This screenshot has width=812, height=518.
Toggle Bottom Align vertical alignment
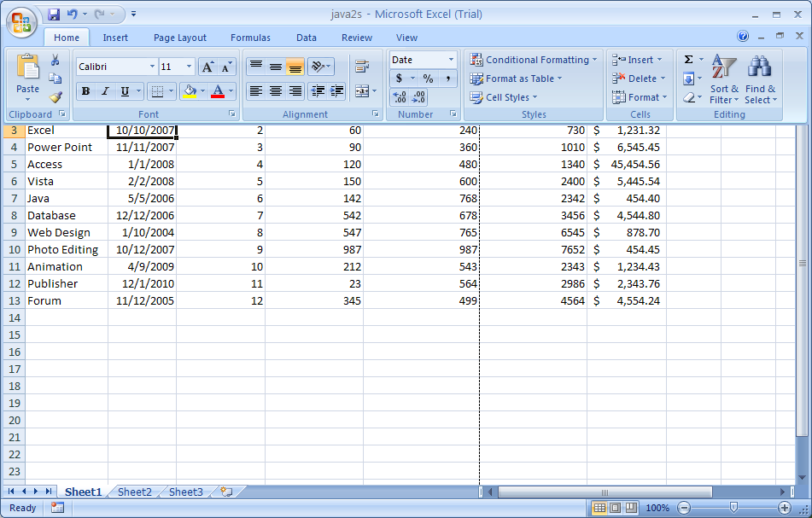[x=295, y=67]
